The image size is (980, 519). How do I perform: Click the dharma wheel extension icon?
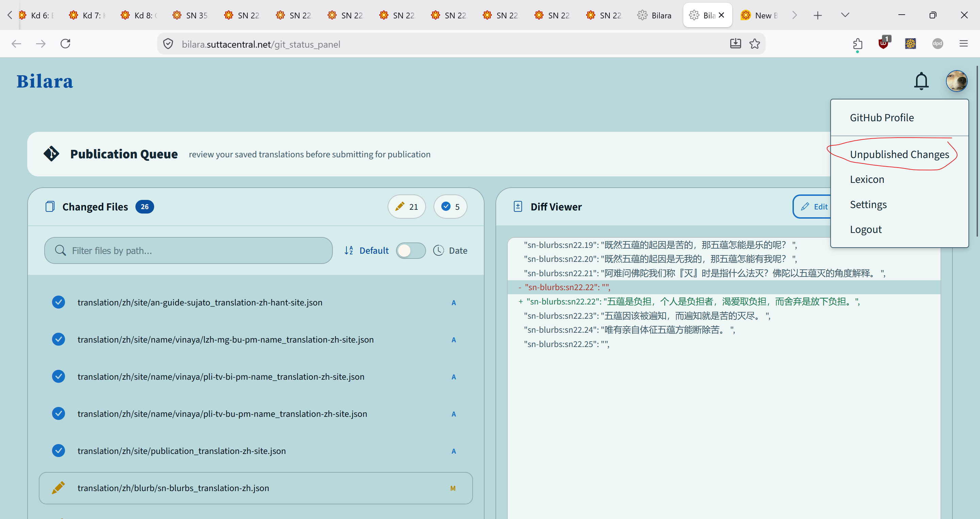[x=910, y=44]
